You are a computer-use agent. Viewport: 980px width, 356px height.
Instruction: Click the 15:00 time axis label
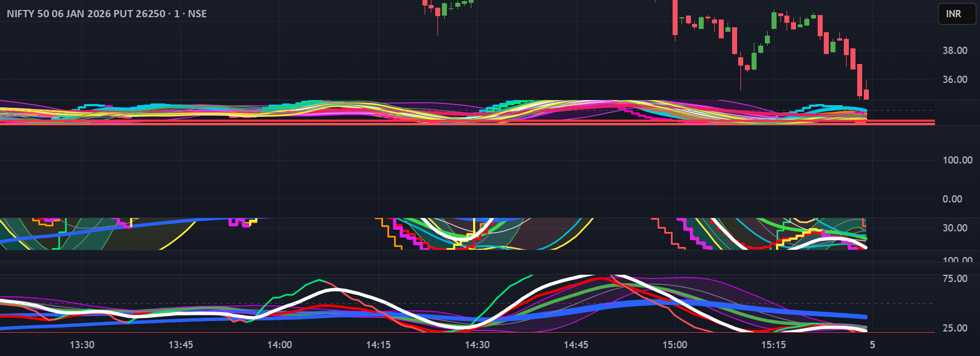coord(675,345)
